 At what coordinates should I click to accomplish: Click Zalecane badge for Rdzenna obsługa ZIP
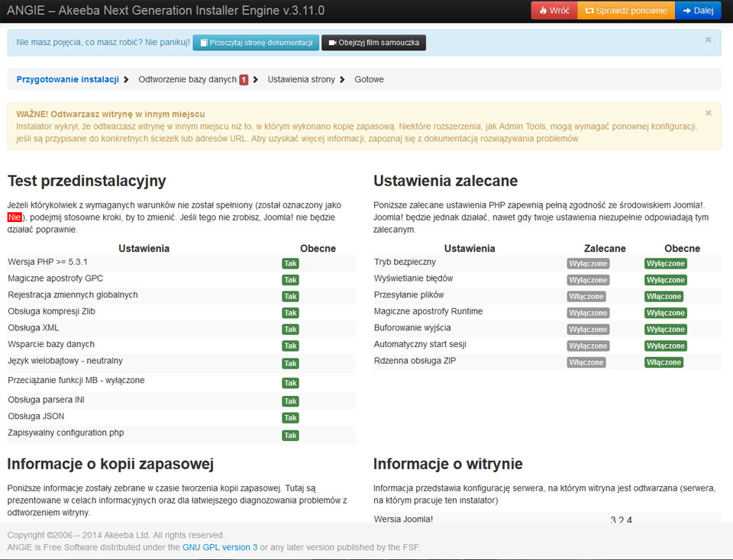(586, 362)
